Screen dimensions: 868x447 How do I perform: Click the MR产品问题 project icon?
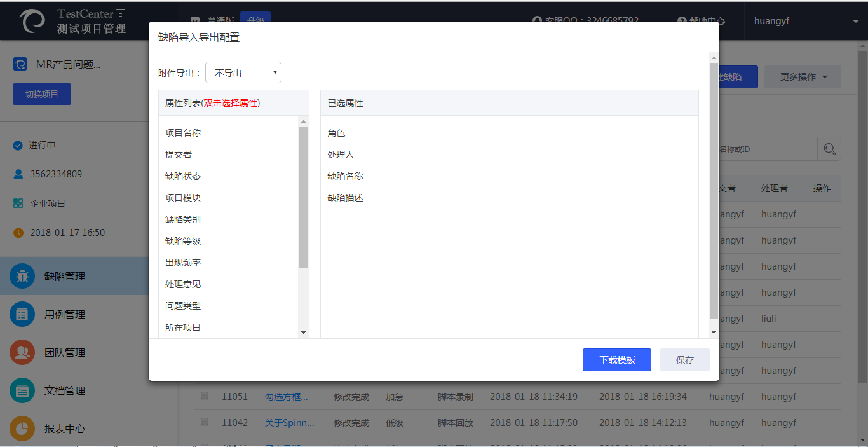click(x=20, y=64)
